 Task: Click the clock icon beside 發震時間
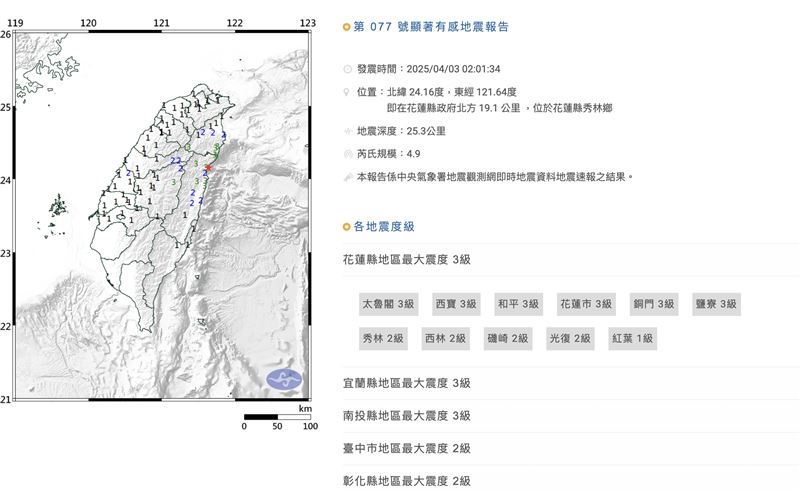pos(348,69)
